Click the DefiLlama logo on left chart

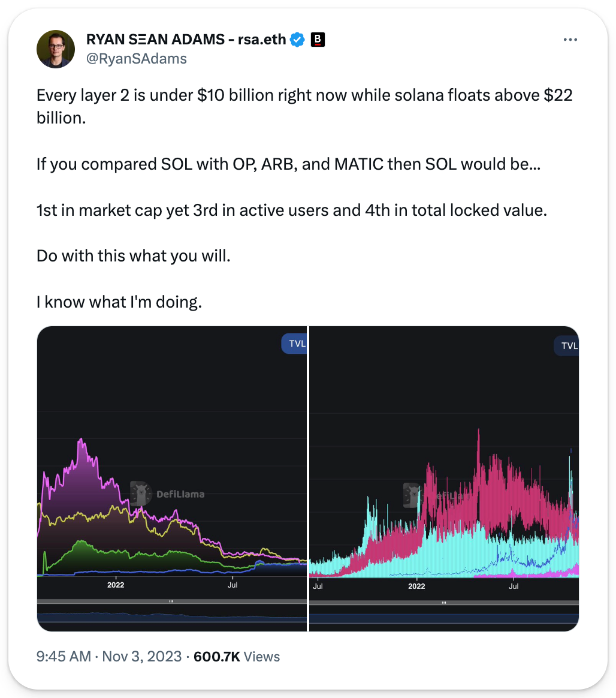pos(140,493)
